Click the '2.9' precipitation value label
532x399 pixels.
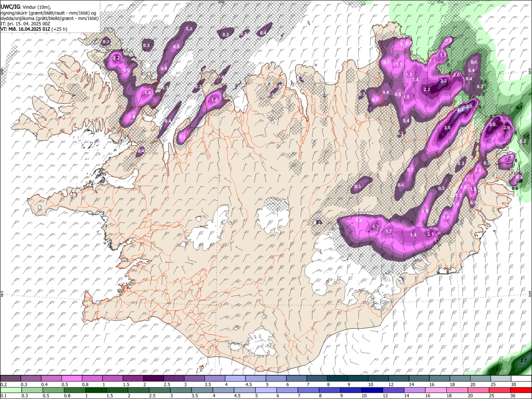(507, 128)
